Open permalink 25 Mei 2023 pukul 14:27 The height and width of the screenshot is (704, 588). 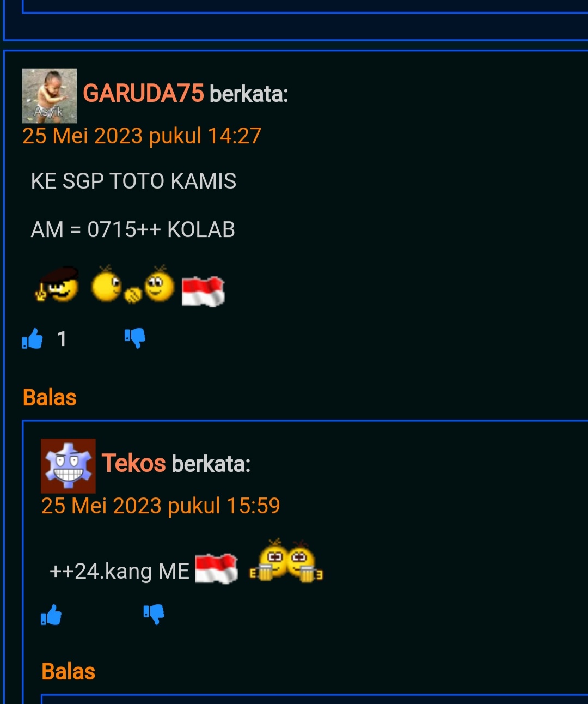(142, 136)
